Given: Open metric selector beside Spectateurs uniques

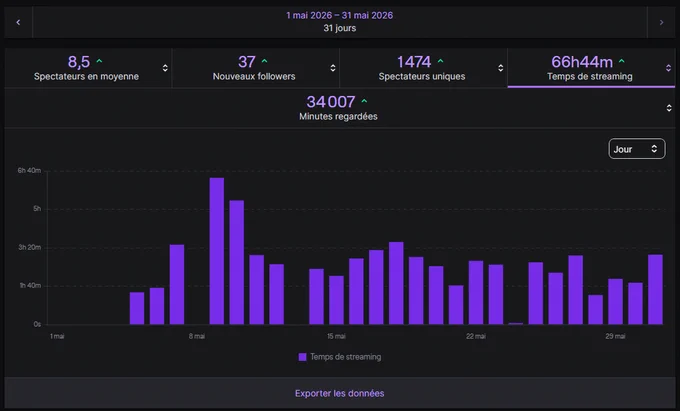Looking at the screenshot, I should click(x=500, y=68).
